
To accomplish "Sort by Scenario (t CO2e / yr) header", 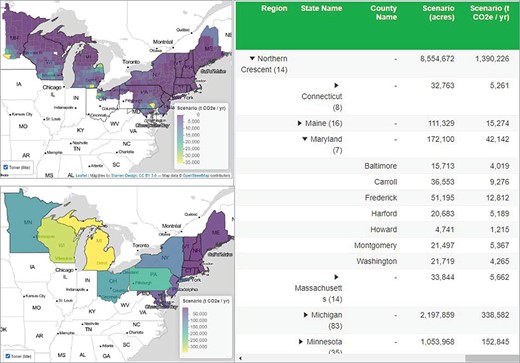I will pos(490,13).
